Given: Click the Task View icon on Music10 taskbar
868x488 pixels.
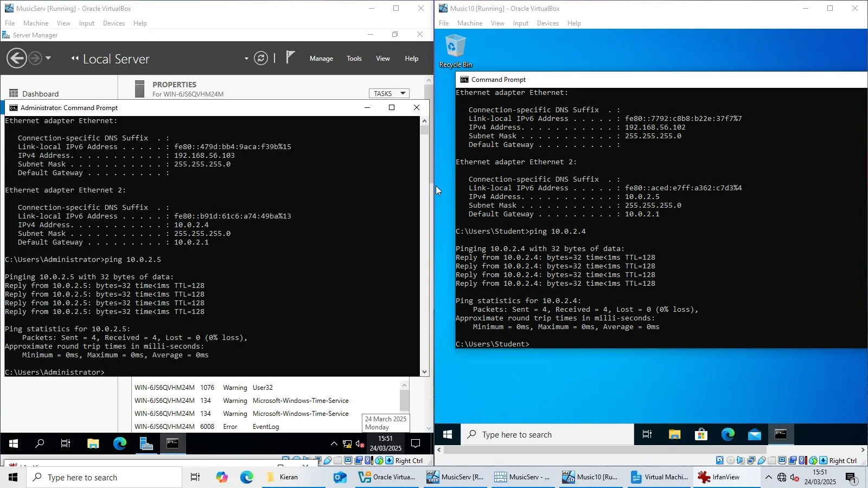Looking at the screenshot, I should tap(647, 434).
